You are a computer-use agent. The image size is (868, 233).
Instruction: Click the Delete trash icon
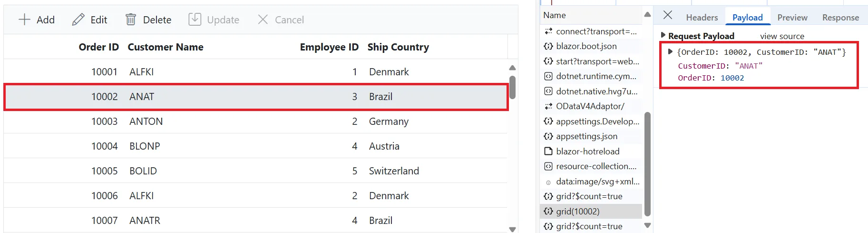tap(131, 20)
